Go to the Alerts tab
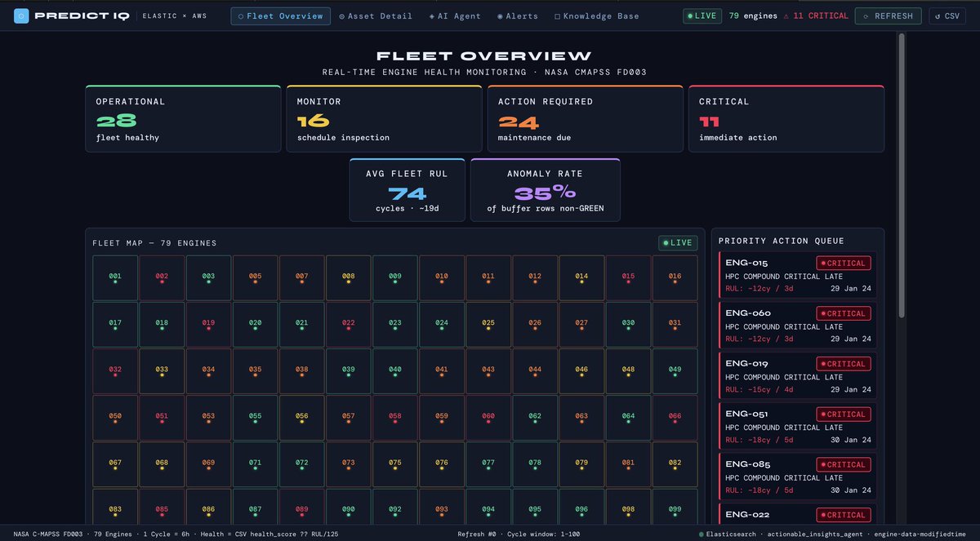The height and width of the screenshot is (541, 980). [518, 16]
